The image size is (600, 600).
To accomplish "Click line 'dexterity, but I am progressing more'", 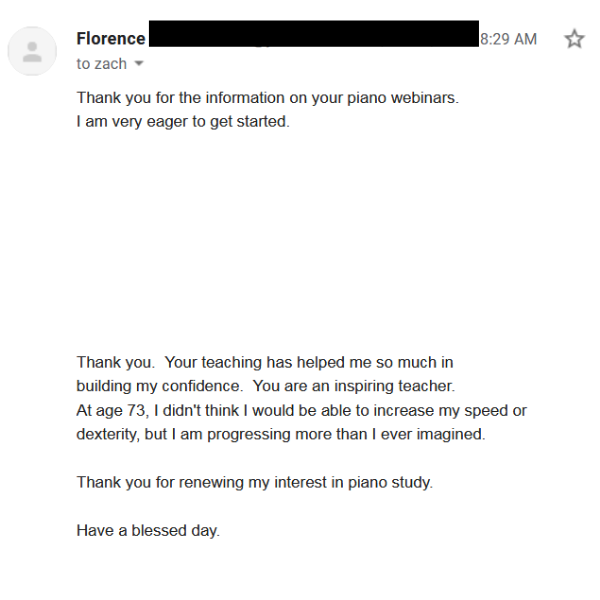I will coord(280,434).
